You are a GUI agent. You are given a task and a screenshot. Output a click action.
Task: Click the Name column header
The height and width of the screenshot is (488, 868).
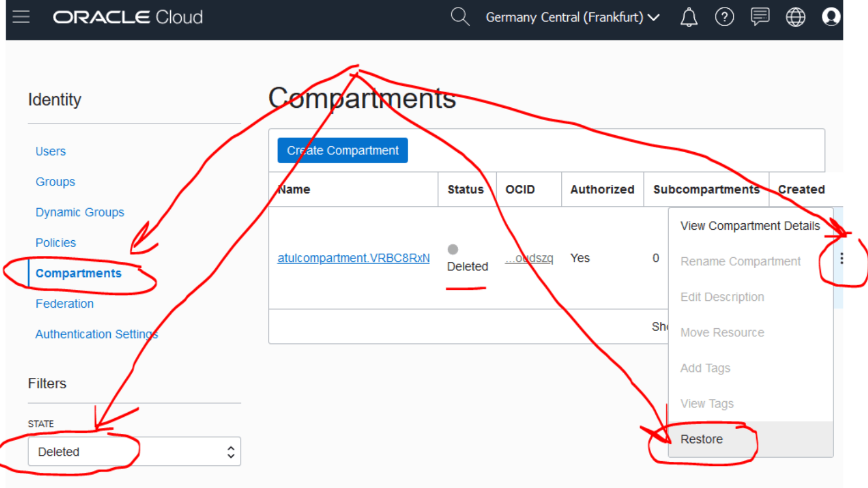coord(294,189)
